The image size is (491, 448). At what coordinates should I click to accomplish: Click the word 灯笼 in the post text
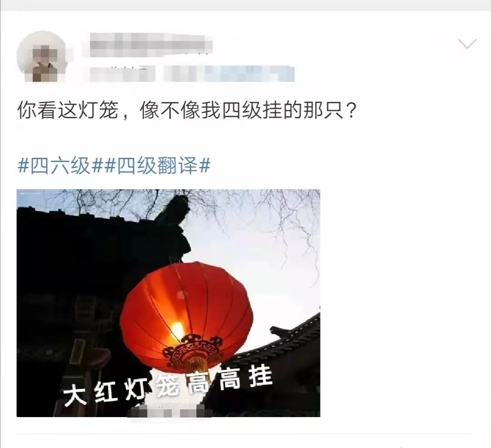coord(98,110)
